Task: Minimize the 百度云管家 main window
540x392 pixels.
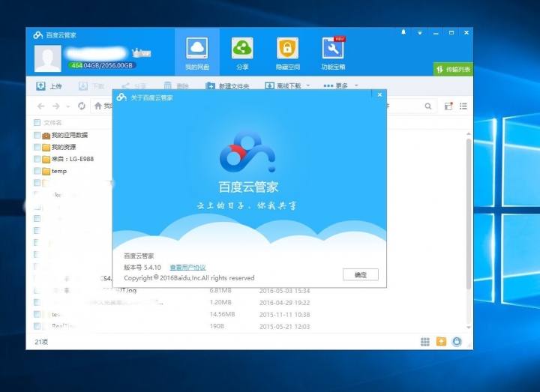Action: 436,33
